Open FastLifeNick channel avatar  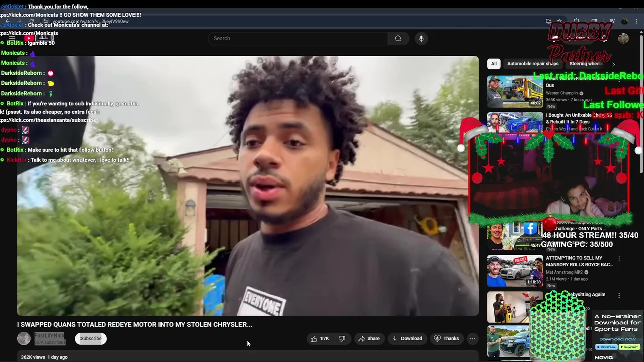coord(24,339)
